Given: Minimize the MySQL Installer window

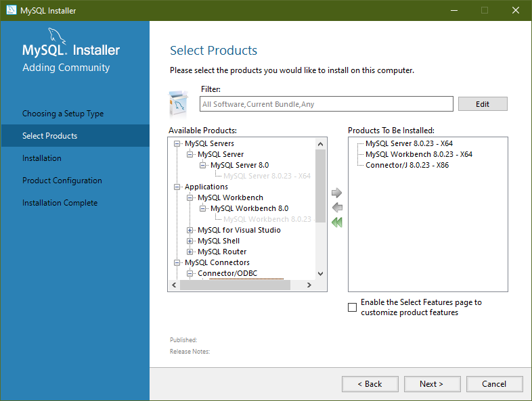Looking at the screenshot, I should pyautogui.click(x=454, y=10).
